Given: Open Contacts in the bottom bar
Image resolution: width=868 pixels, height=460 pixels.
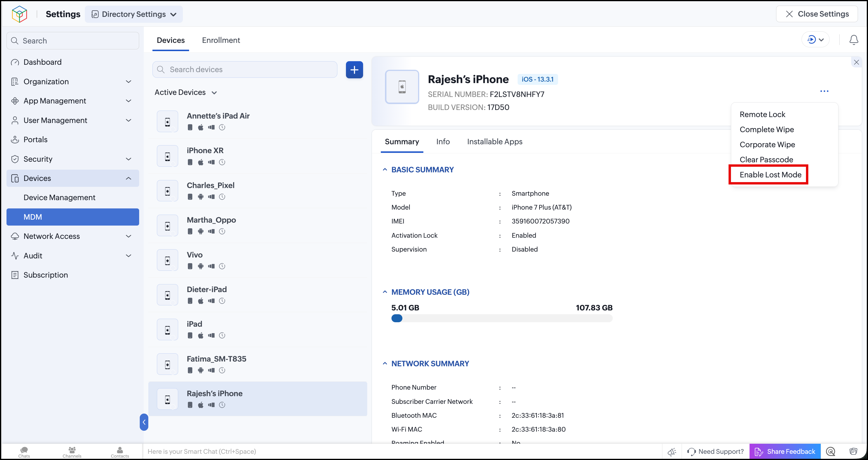Looking at the screenshot, I should 120,452.
